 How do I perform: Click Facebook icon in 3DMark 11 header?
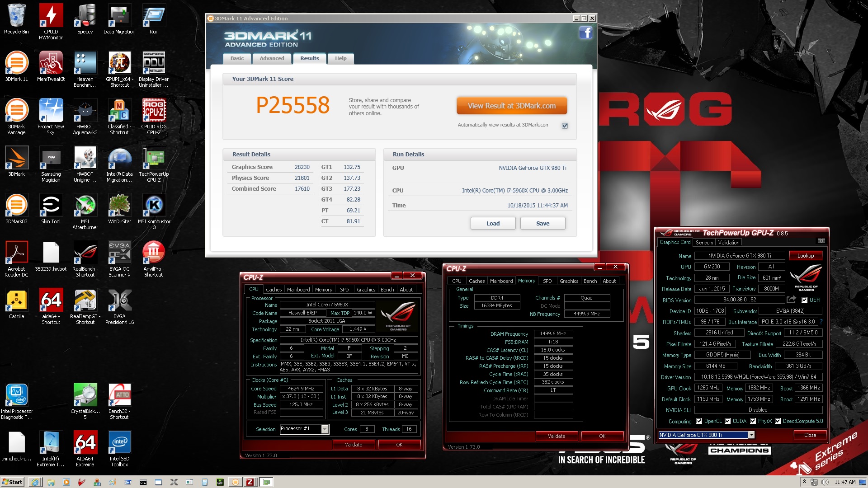[x=585, y=33]
